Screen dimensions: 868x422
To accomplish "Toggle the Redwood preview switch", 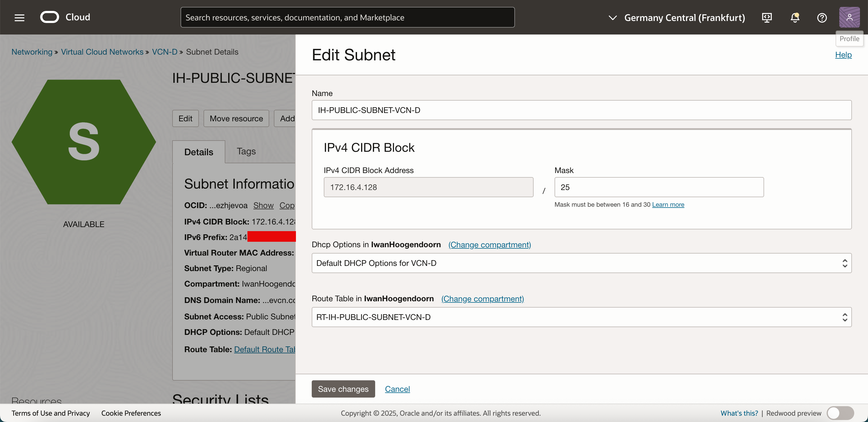I will coord(840,413).
